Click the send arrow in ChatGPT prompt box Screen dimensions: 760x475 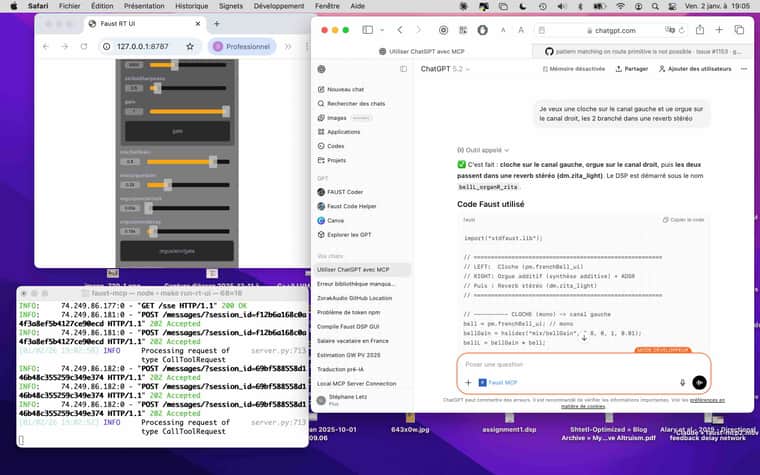pos(699,382)
